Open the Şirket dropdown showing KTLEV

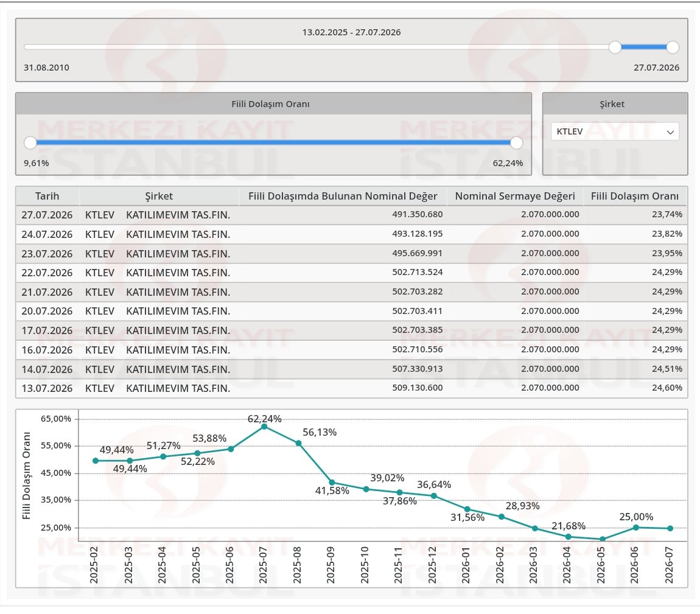point(615,131)
